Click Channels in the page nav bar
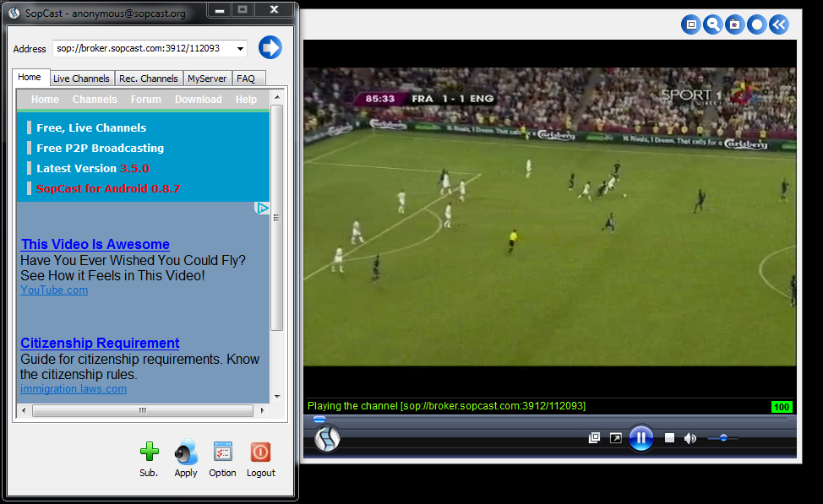 [95, 99]
